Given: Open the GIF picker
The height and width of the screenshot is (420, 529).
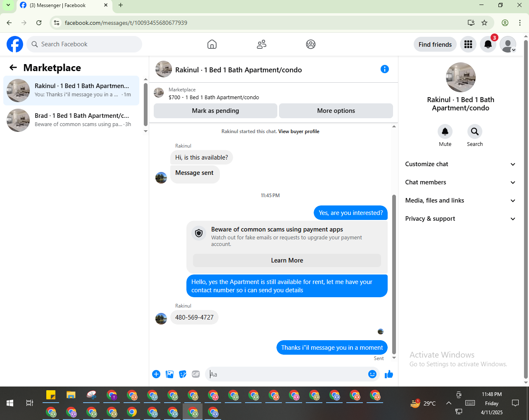Looking at the screenshot, I should tap(196, 374).
